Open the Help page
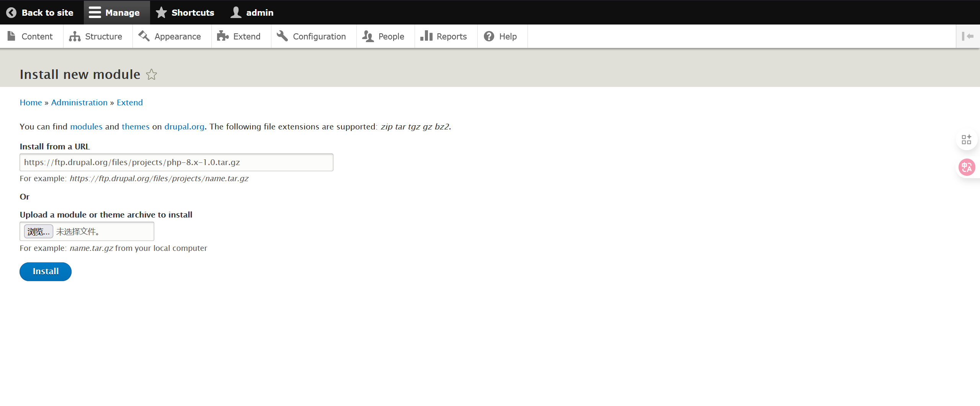 tap(501, 36)
